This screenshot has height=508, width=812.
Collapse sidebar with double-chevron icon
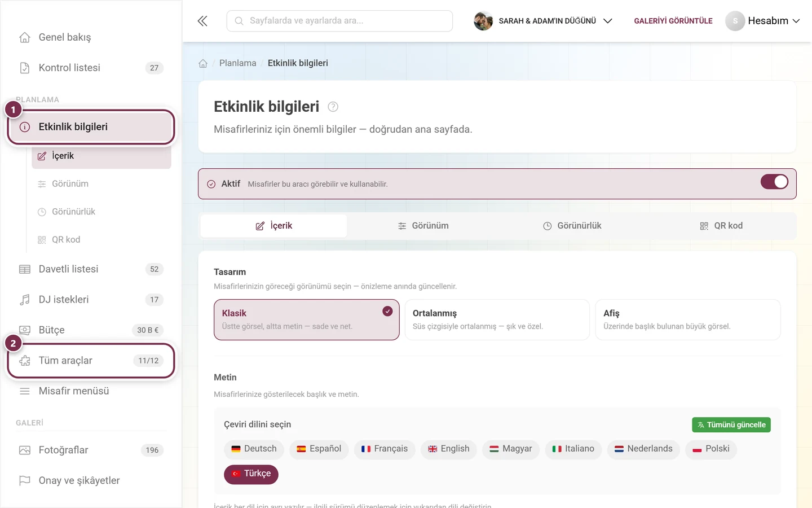coord(202,21)
